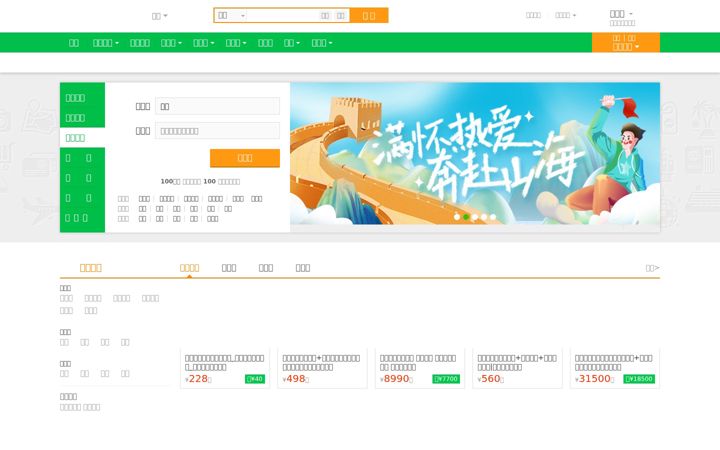Image resolution: width=720 pixels, height=450 pixels.
Task: Open the product card priced ¥8990
Action: (420, 368)
